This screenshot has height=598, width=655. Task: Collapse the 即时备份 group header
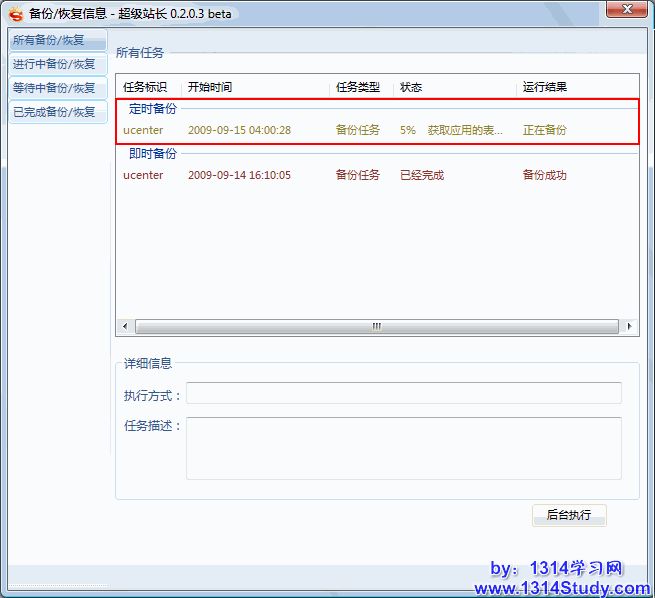pos(152,154)
